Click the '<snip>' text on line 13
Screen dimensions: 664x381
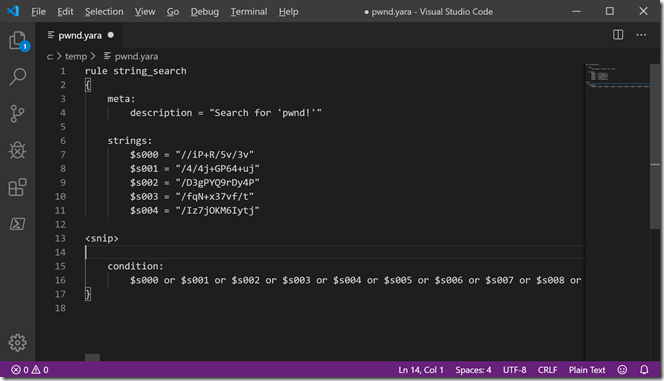point(102,238)
